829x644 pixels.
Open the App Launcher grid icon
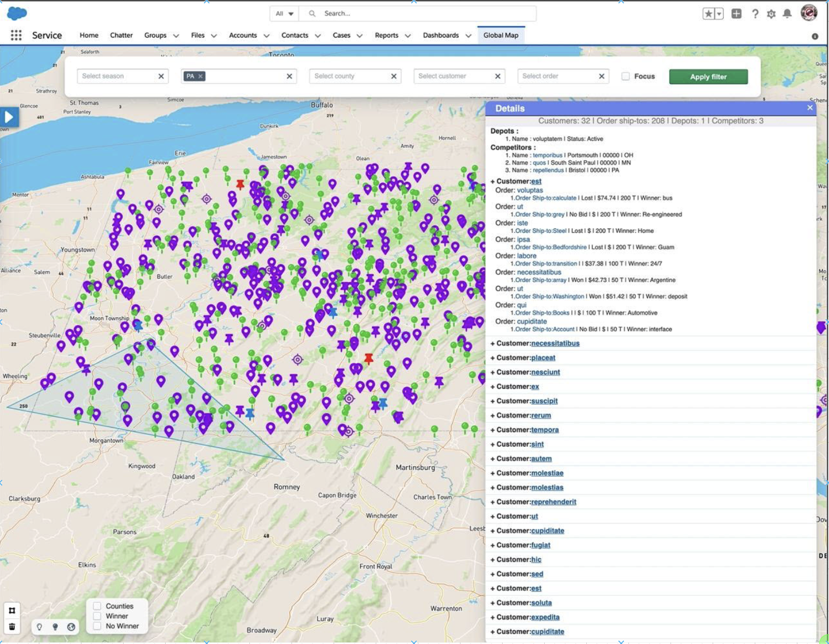point(16,35)
